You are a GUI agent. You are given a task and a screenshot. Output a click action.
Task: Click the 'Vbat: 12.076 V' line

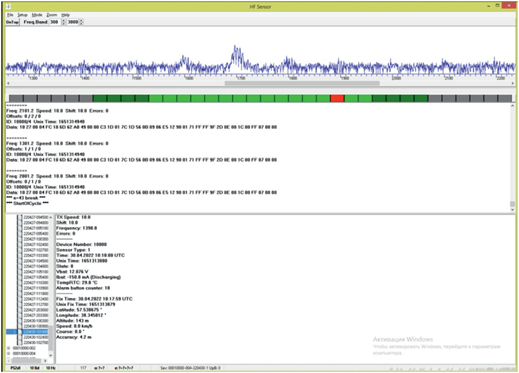72,272
